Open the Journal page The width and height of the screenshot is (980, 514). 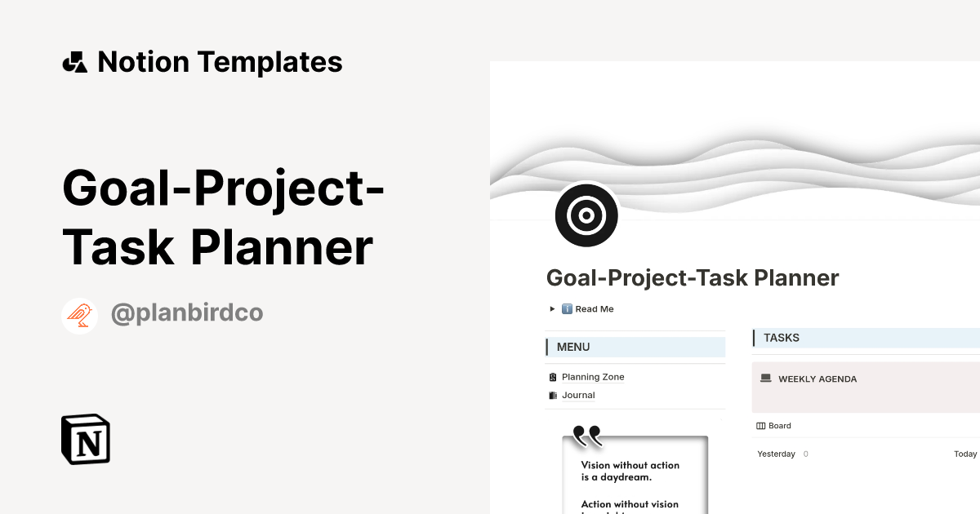(578, 395)
